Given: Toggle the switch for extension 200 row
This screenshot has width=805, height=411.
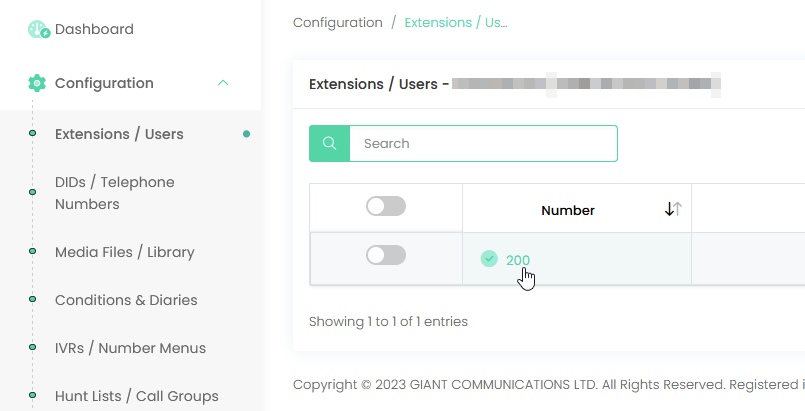Looking at the screenshot, I should (386, 255).
